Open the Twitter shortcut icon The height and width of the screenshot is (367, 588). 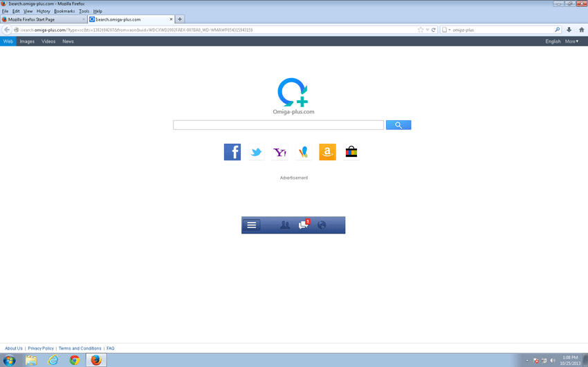[256, 152]
